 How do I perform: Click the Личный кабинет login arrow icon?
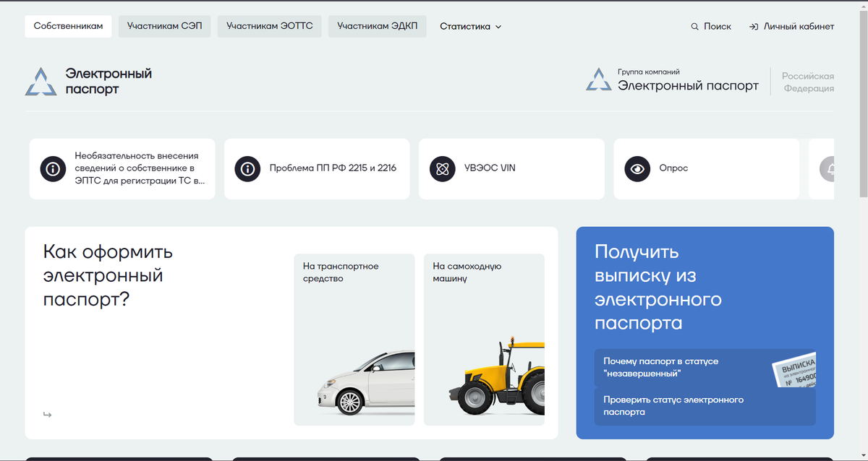(754, 27)
